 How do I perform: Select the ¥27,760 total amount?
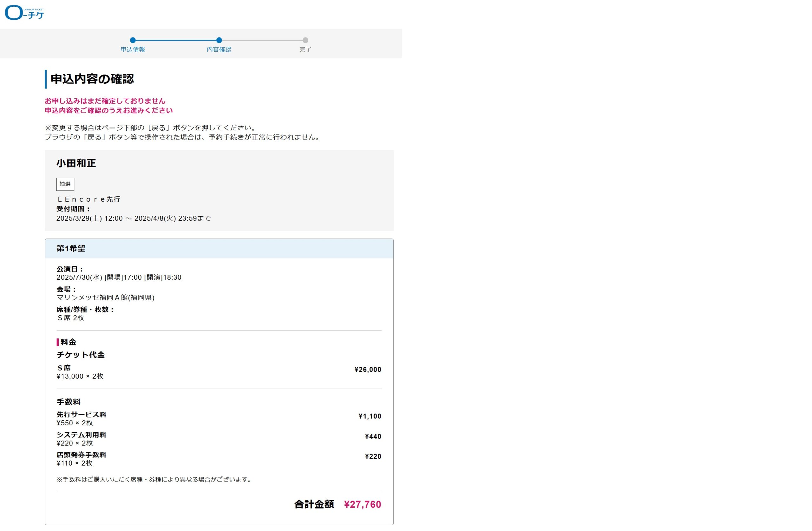point(362,505)
